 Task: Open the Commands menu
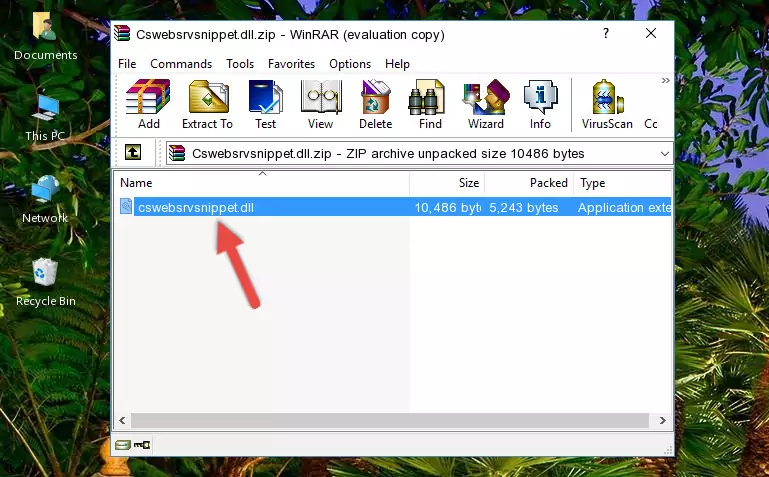[181, 64]
